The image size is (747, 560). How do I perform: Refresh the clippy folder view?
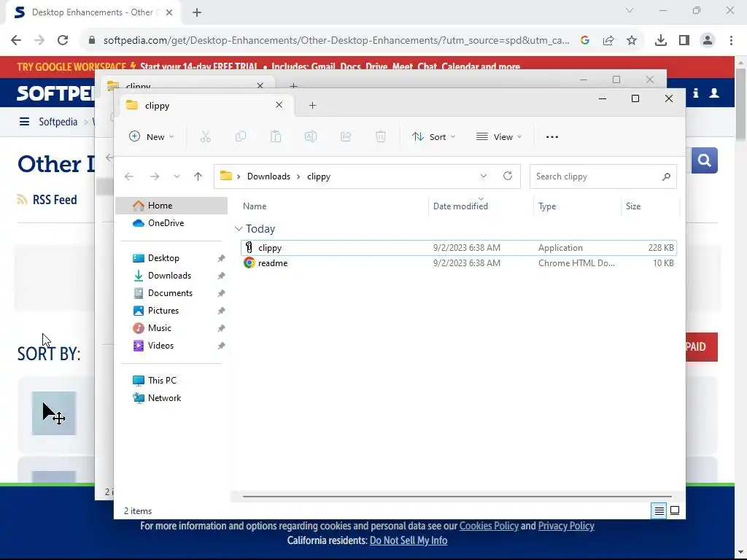coord(508,176)
